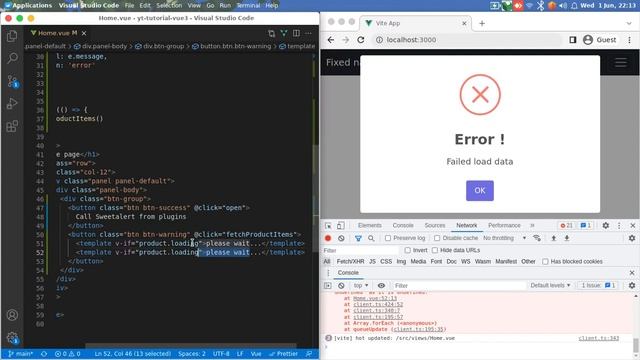Expand more DevTools tabs chevron
The width and height of the screenshot is (640, 360).
point(532,225)
